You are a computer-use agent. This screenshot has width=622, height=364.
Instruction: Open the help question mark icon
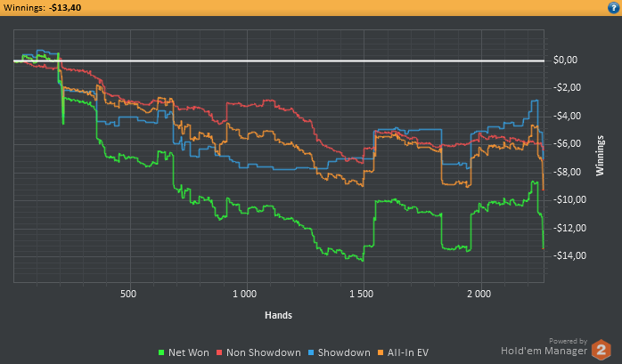[x=613, y=7]
